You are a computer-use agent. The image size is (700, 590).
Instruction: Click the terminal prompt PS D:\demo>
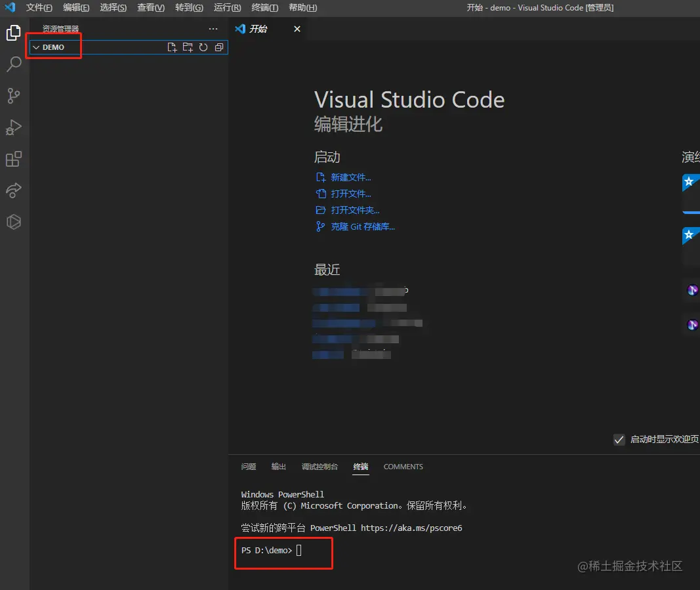(x=266, y=550)
